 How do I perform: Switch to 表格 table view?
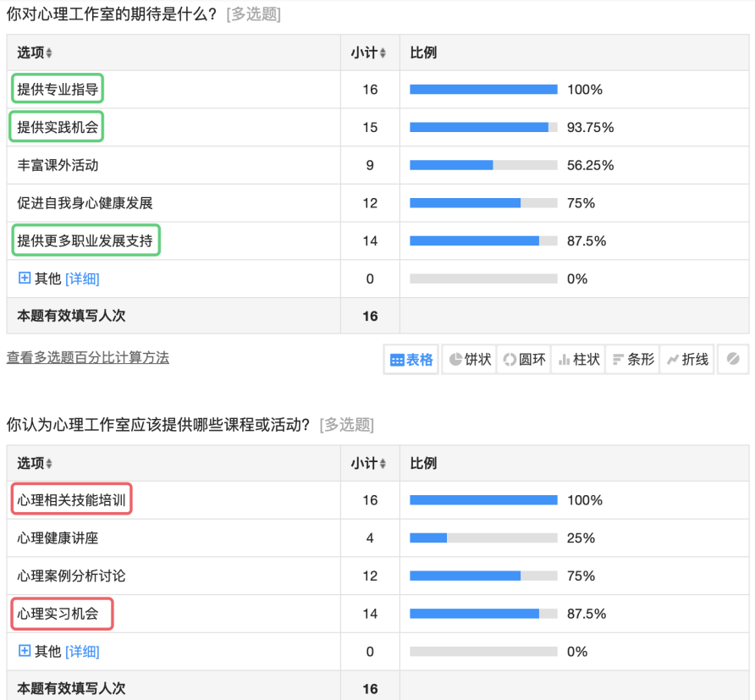(x=411, y=360)
